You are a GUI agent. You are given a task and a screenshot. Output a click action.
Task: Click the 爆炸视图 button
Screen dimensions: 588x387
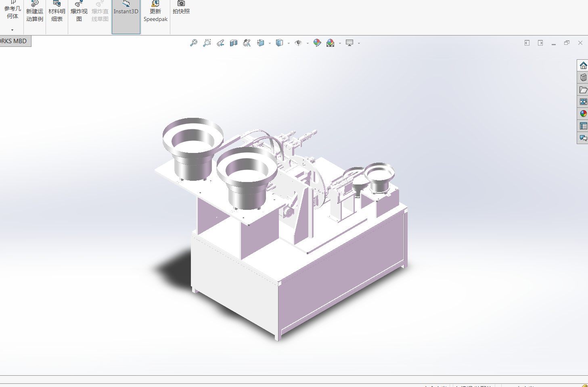[x=79, y=12]
